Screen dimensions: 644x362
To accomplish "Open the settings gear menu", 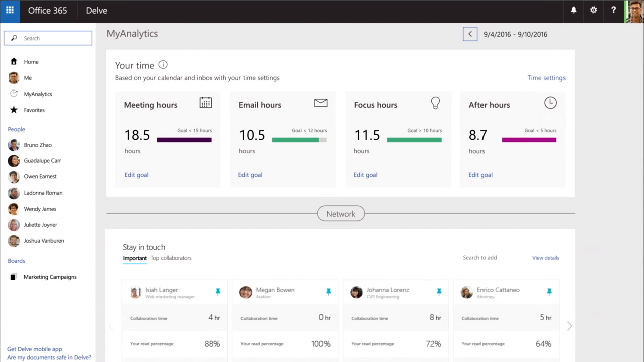I will [x=594, y=11].
